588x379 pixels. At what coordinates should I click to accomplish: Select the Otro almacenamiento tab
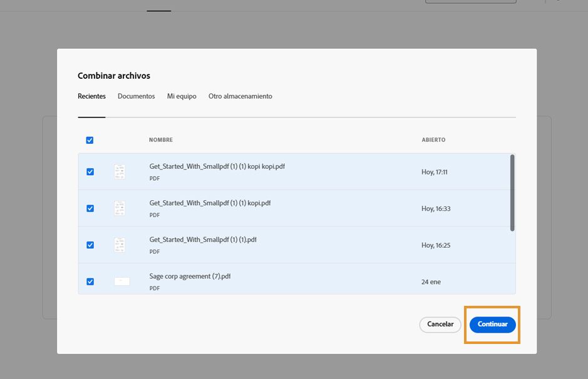(x=240, y=96)
